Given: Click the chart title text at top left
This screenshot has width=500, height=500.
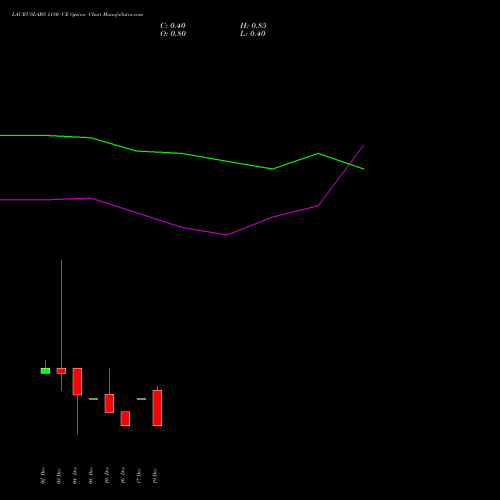Looking at the screenshot, I should (x=77, y=15).
